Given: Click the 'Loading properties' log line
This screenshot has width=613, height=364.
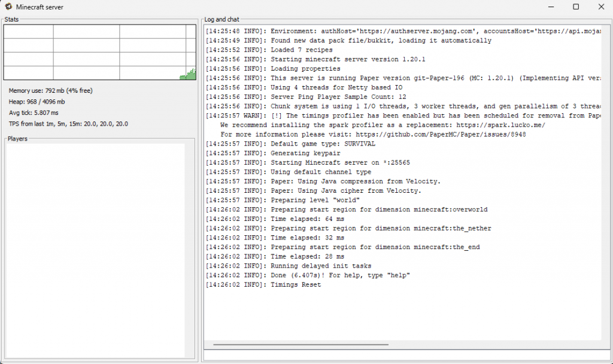Looking at the screenshot, I should tap(273, 69).
